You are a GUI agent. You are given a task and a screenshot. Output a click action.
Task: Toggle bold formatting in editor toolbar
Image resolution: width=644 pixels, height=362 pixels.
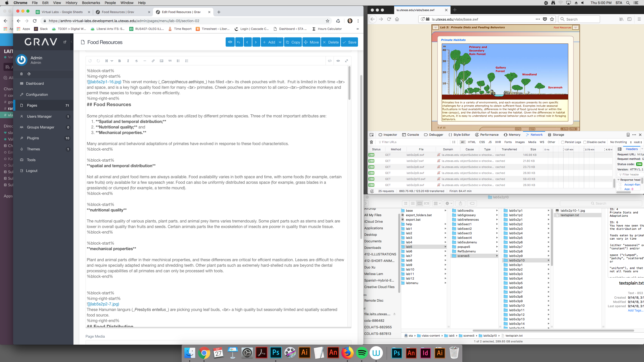tap(119, 61)
